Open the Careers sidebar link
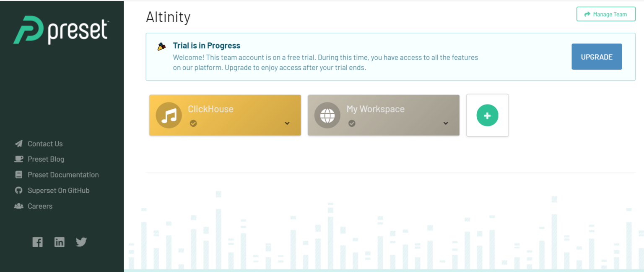 coord(40,206)
